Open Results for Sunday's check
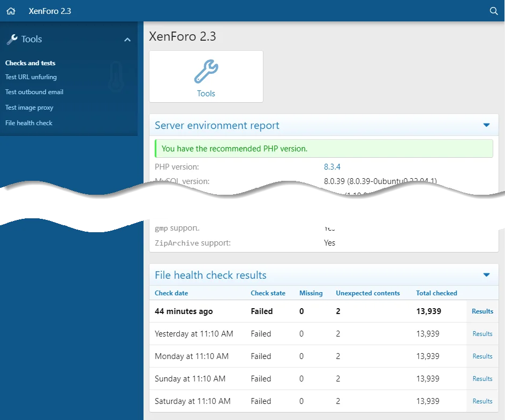The height and width of the screenshot is (420, 505). (x=482, y=379)
